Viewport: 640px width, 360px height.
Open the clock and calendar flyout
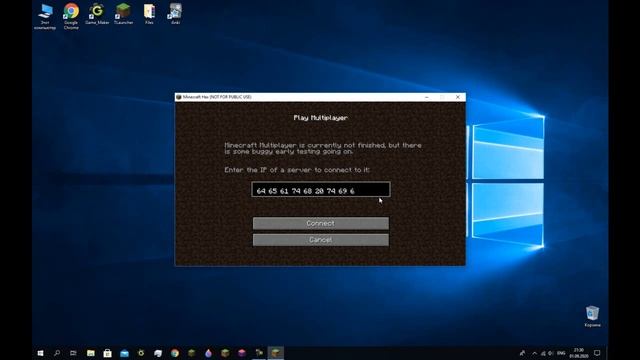point(579,353)
